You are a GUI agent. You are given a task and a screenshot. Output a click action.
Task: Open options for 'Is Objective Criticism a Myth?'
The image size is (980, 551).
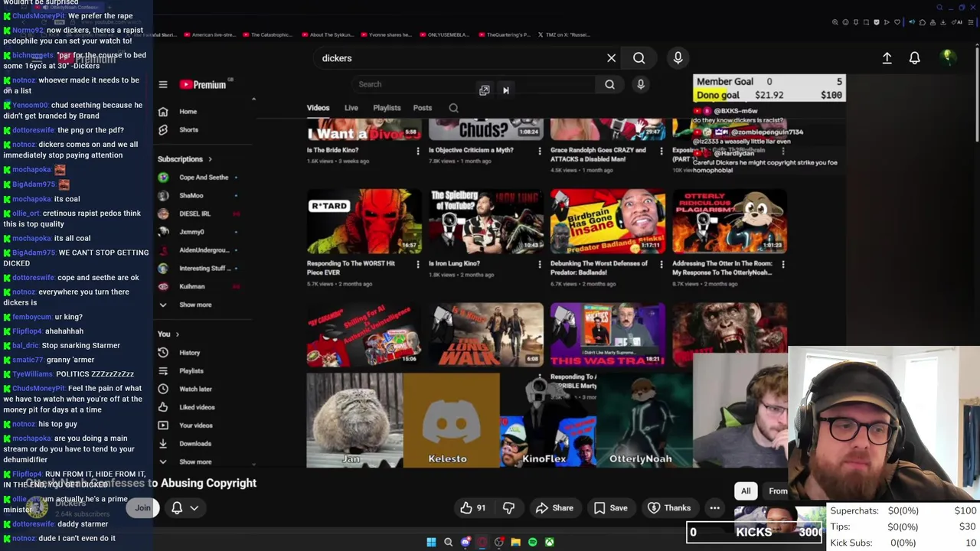pyautogui.click(x=539, y=151)
